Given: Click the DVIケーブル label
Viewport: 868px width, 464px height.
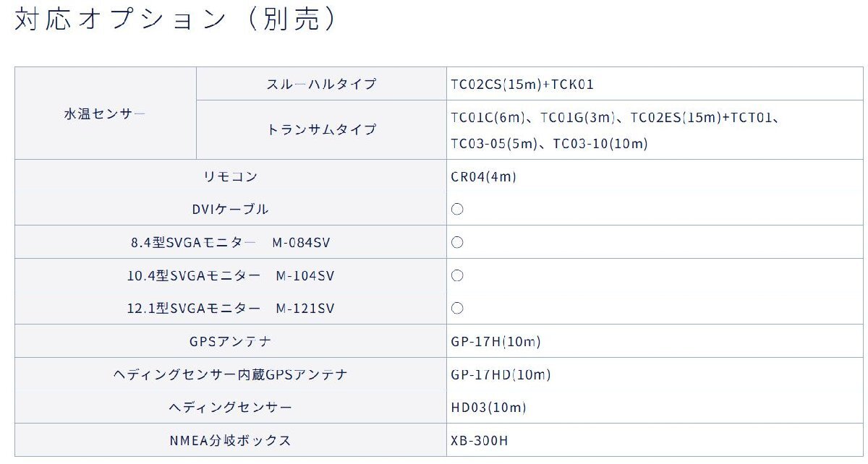Looking at the screenshot, I should [230, 210].
